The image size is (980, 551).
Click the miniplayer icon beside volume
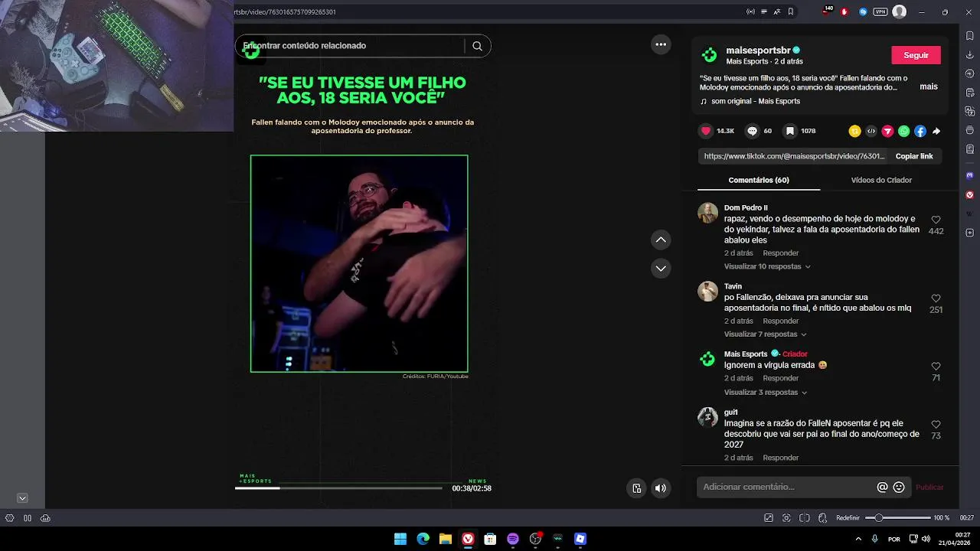636,488
